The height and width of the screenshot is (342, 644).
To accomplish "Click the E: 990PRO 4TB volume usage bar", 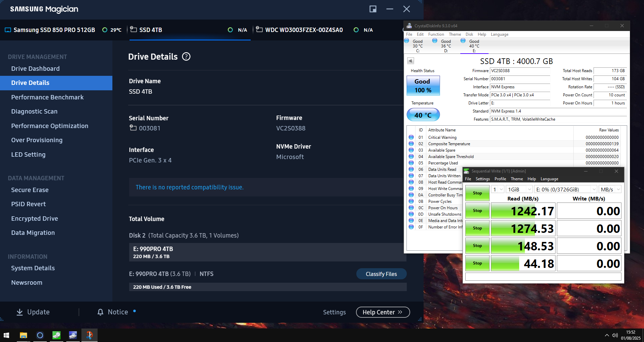I will [x=267, y=252].
